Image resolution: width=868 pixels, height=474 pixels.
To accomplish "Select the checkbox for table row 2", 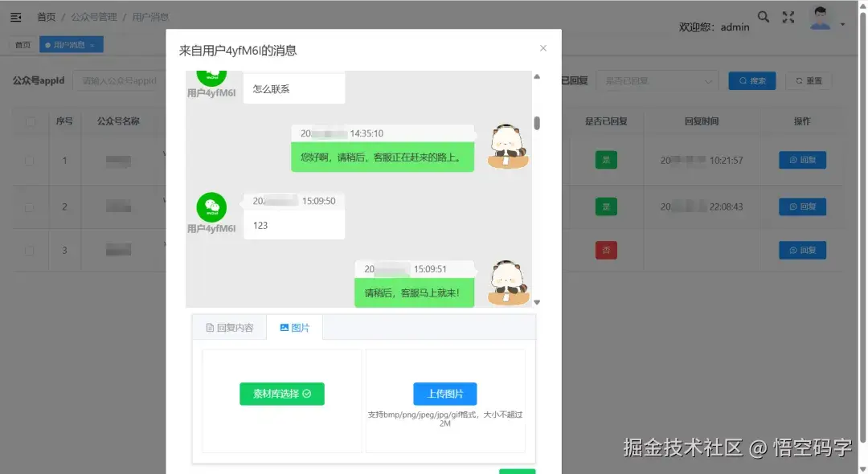I will click(30, 206).
